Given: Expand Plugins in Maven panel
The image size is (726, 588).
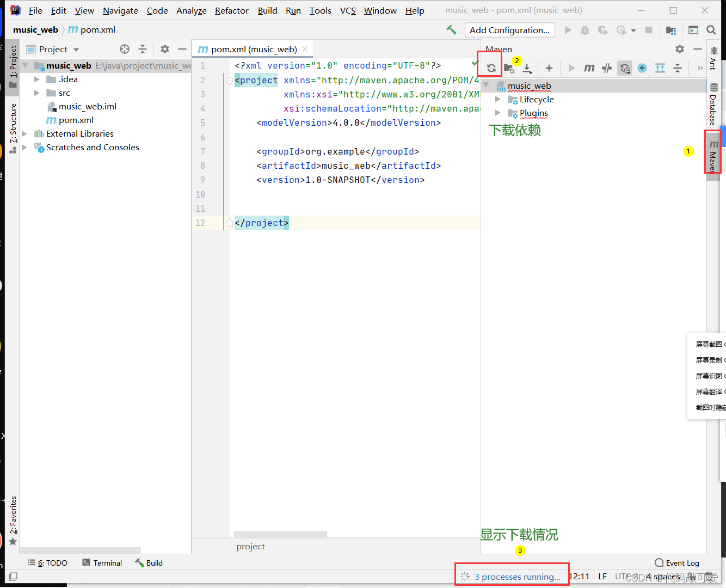Looking at the screenshot, I should [498, 113].
